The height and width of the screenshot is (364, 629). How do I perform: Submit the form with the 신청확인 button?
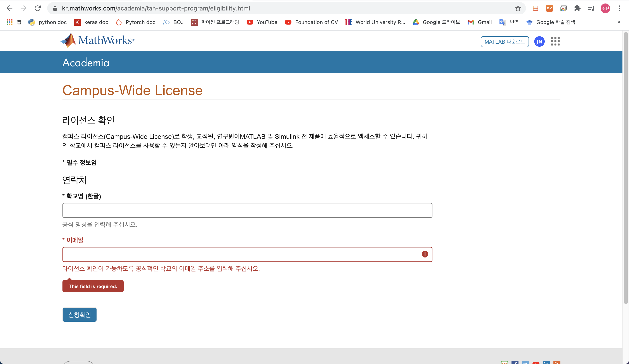tap(79, 315)
